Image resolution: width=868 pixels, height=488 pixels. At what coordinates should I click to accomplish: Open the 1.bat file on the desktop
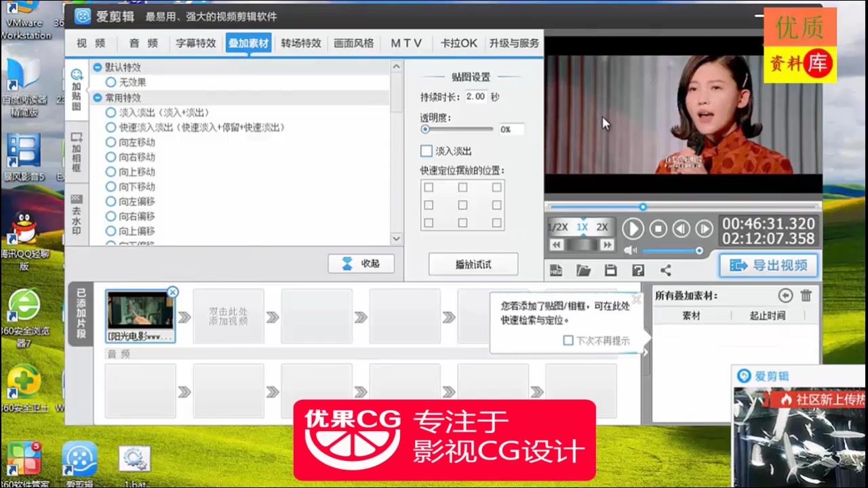[134, 466]
